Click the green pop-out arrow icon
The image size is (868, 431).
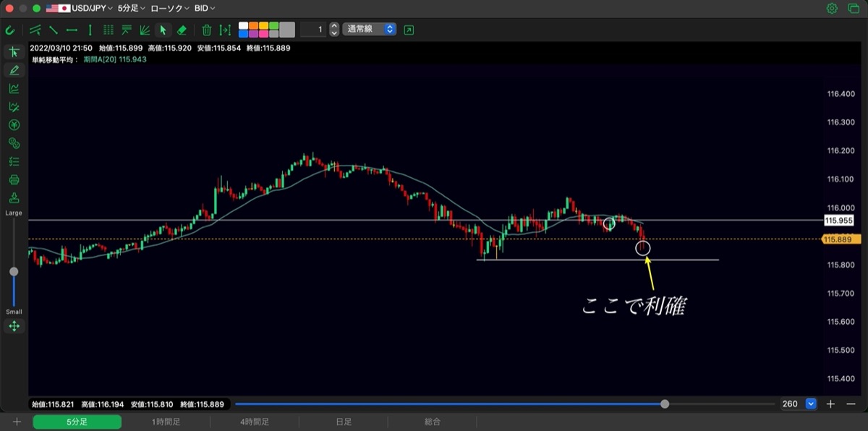pos(409,30)
